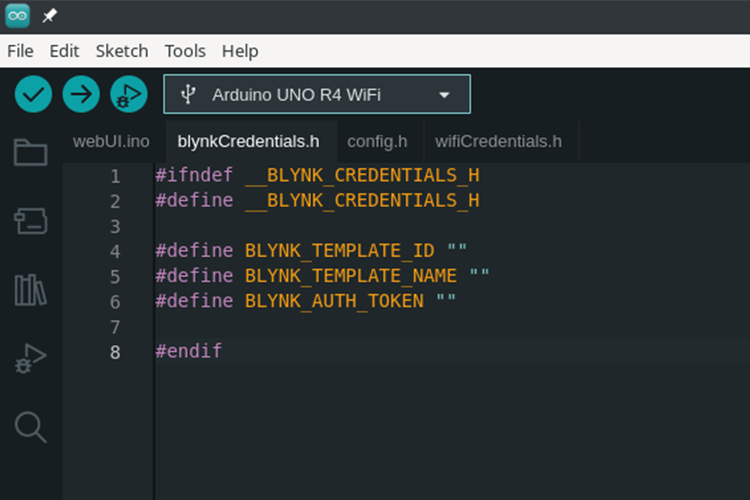Viewport: 750px width, 500px height.
Task: Open the sidebar Search panel
Action: coord(31,427)
